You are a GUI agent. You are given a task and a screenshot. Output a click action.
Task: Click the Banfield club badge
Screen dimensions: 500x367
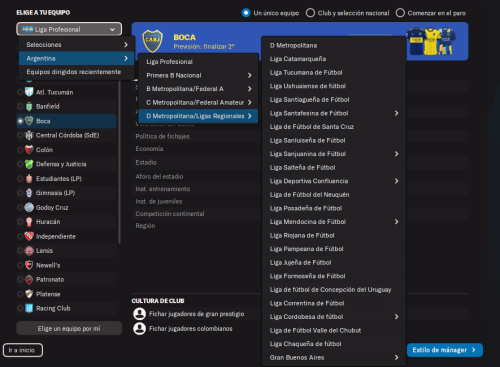coord(29,106)
